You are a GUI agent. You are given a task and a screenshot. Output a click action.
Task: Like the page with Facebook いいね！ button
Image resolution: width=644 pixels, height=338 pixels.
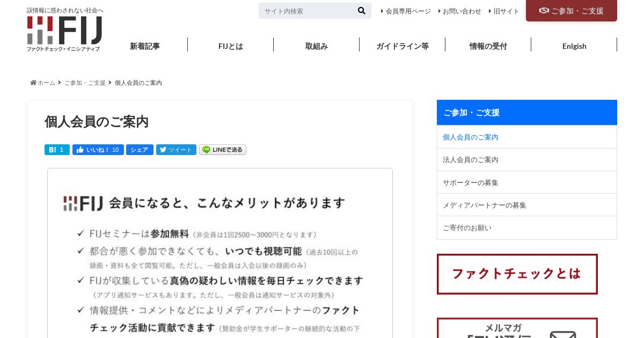pyautogui.click(x=98, y=150)
